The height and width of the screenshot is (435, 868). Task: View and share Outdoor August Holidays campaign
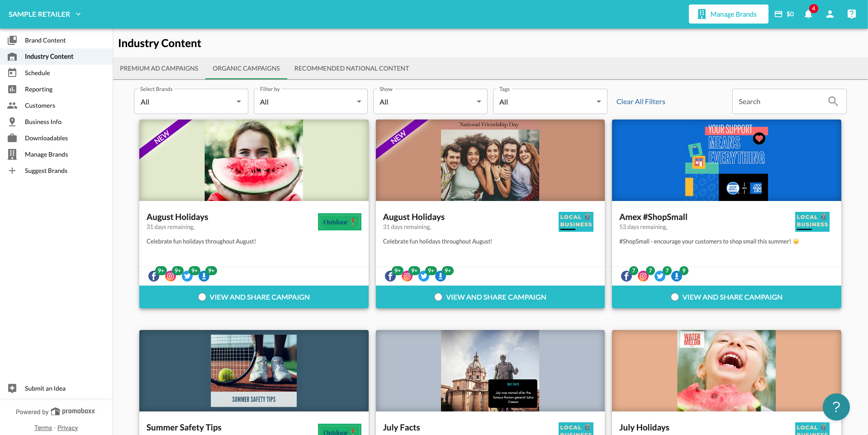[254, 297]
